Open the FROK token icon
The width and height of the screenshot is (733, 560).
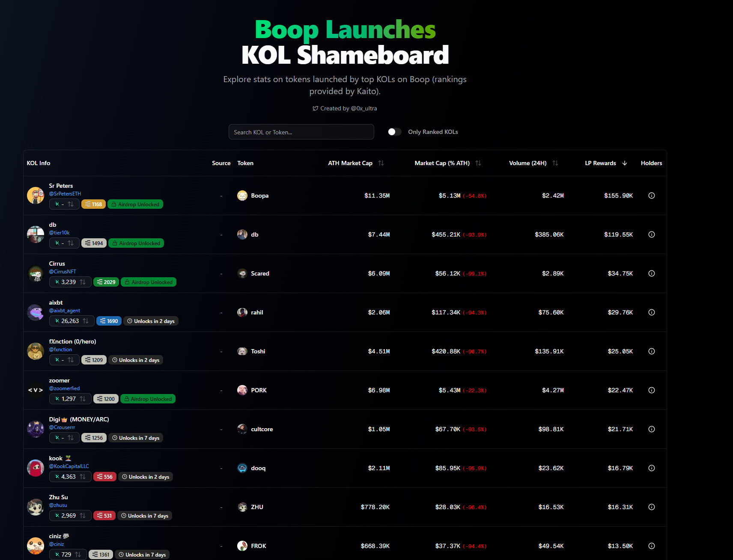(x=242, y=546)
